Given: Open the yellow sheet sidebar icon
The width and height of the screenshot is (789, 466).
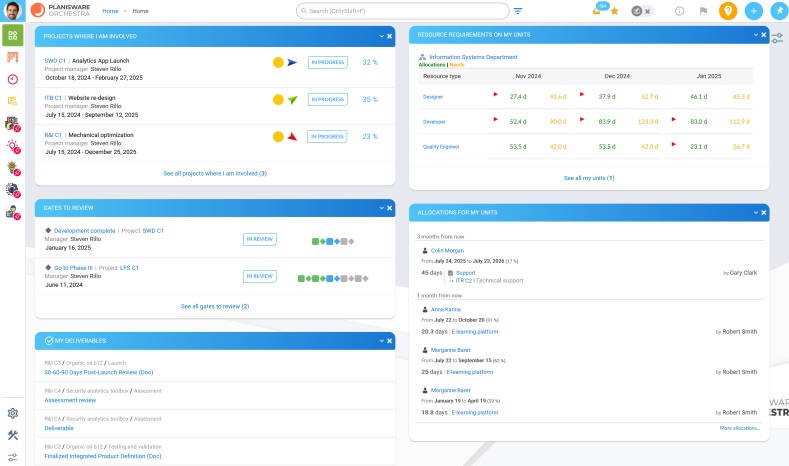Looking at the screenshot, I should click(x=13, y=101).
